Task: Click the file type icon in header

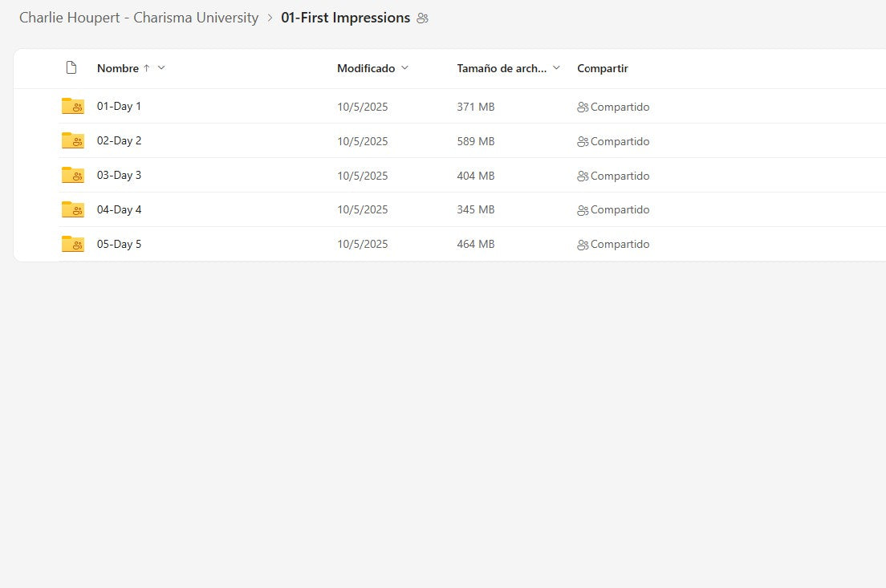Action: [x=71, y=68]
